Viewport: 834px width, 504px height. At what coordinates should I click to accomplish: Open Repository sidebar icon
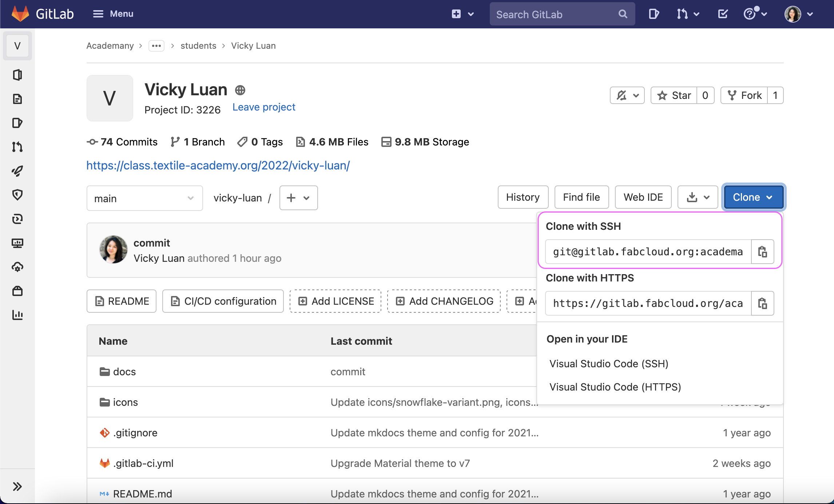[17, 99]
